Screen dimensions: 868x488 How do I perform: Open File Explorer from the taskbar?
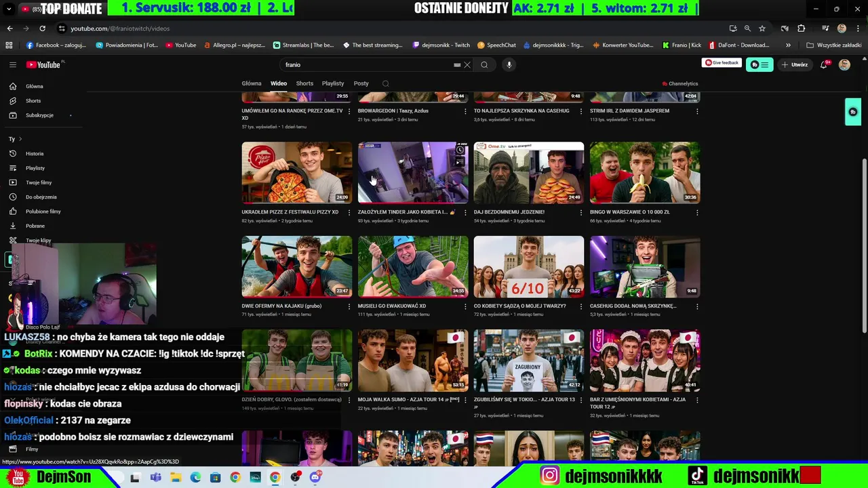coord(176,477)
